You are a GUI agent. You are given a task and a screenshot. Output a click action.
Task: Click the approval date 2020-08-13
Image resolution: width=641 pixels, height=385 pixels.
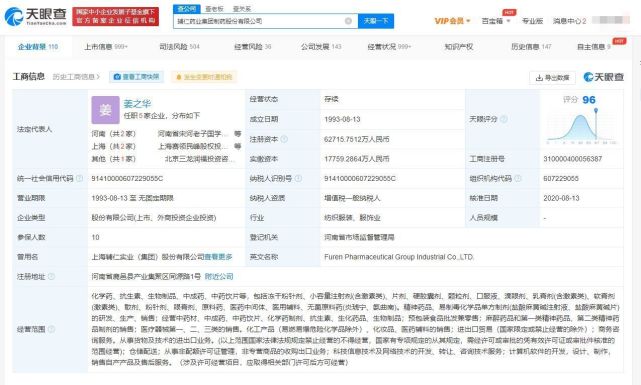(561, 198)
